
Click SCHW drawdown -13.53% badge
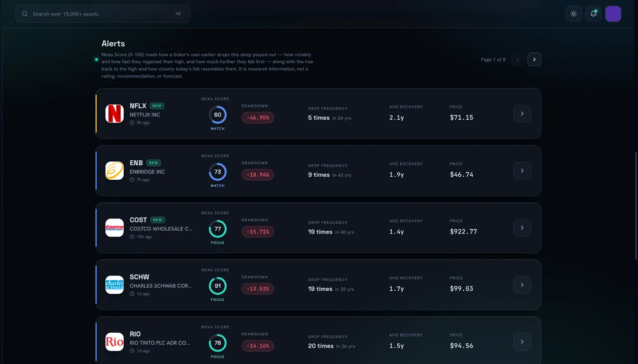pos(258,289)
